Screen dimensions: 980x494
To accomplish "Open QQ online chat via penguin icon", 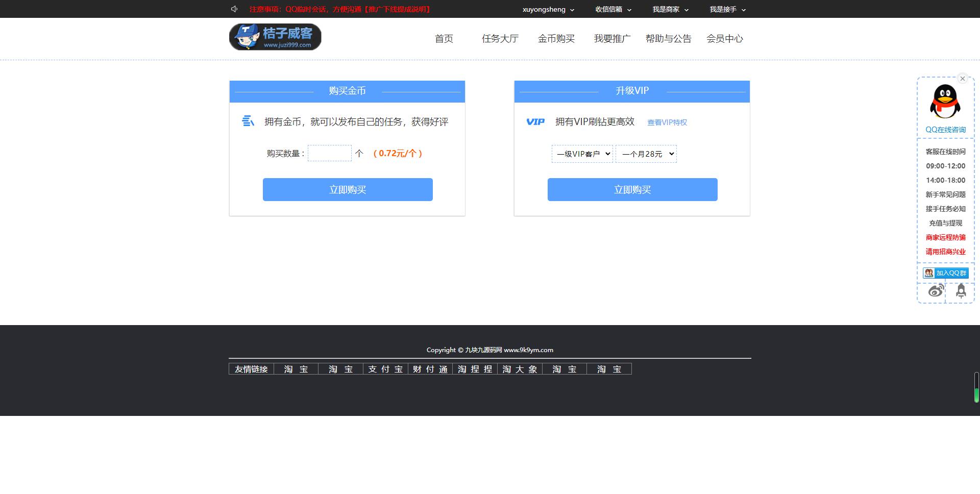I will tap(945, 102).
